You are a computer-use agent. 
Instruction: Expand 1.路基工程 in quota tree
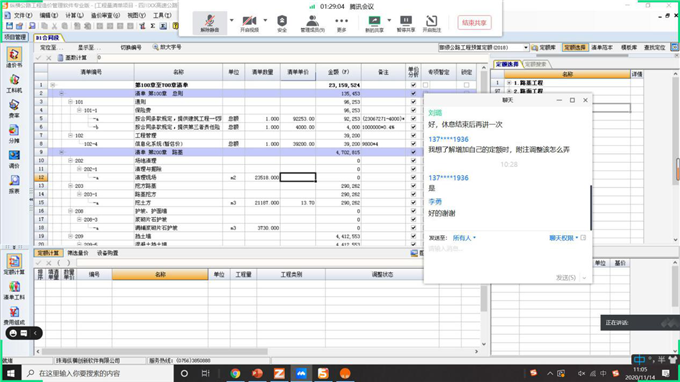509,82
